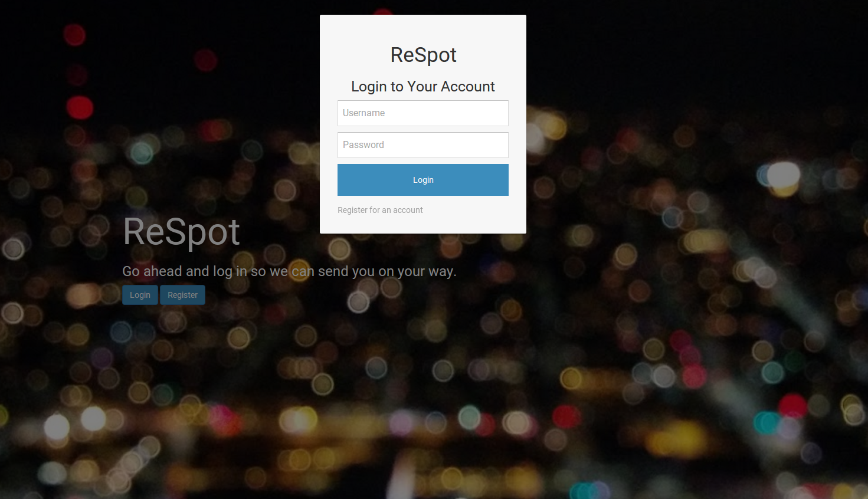
Task: Click the Username input field
Action: coord(422,113)
